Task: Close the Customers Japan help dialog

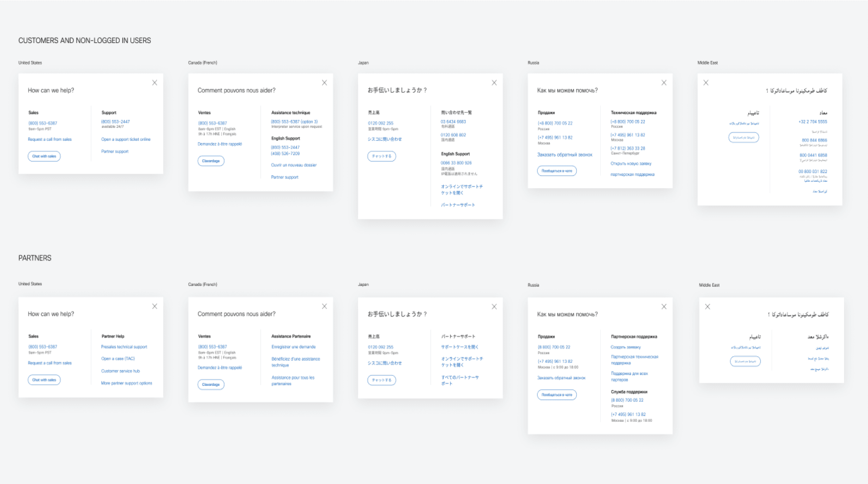Action: click(x=494, y=82)
